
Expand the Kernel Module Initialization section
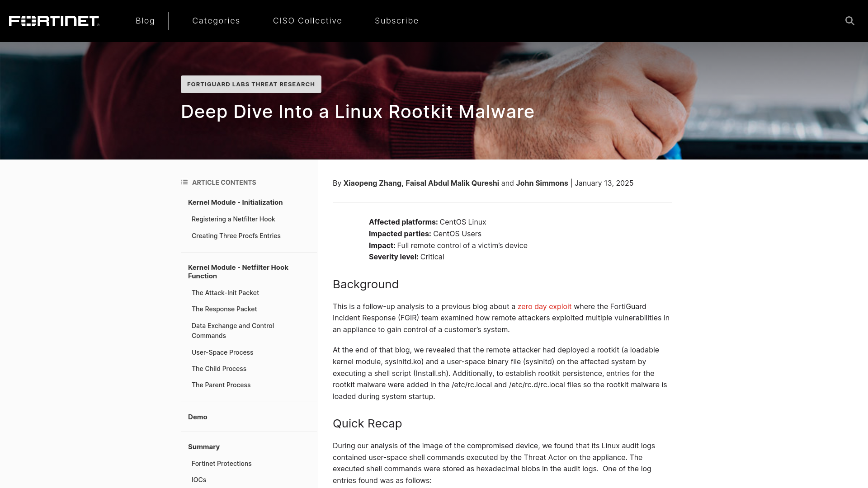[x=235, y=202]
